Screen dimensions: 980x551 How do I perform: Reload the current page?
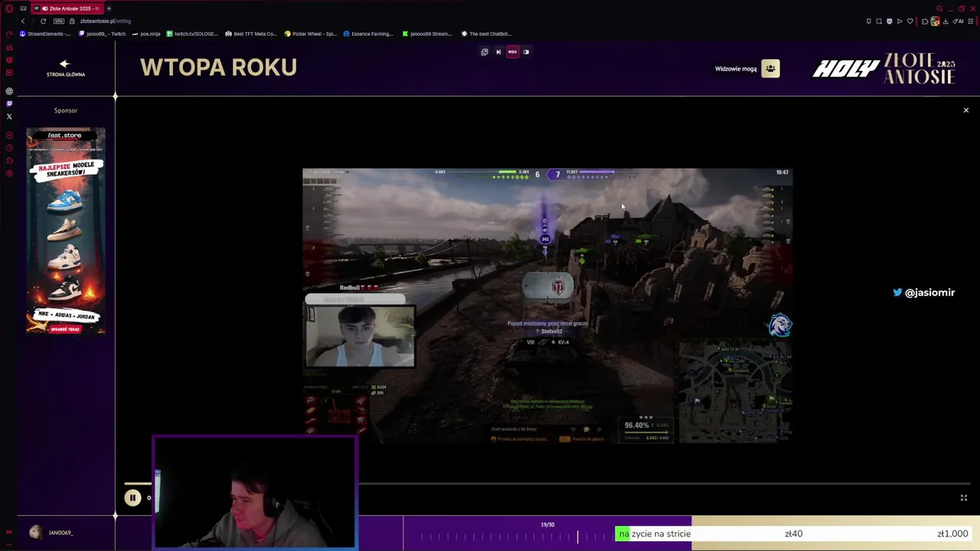click(44, 21)
